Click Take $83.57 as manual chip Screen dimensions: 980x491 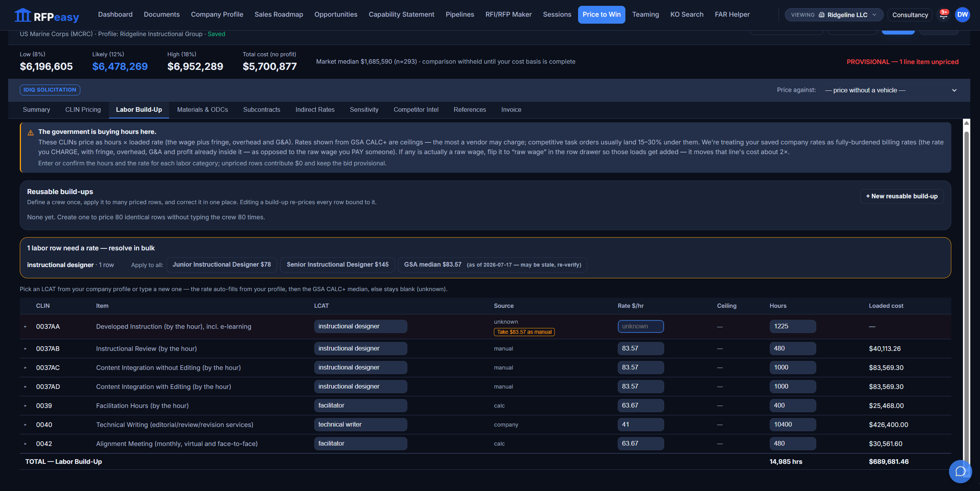pyautogui.click(x=524, y=332)
